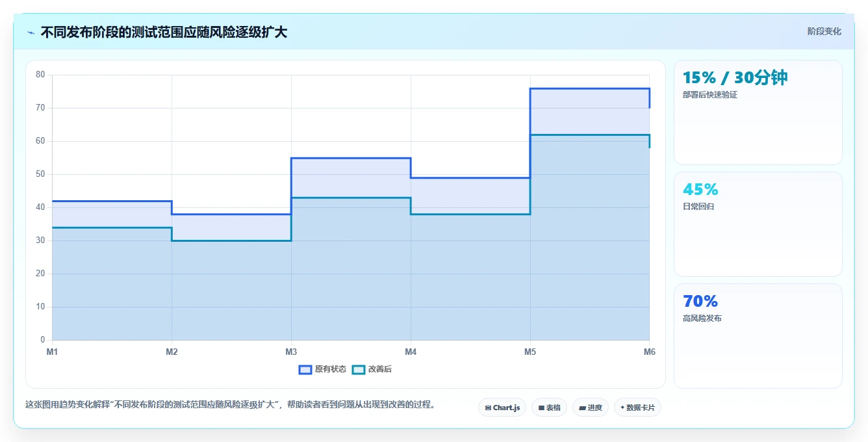Click the M4 x-axis label
868x442 pixels.
pos(411,352)
